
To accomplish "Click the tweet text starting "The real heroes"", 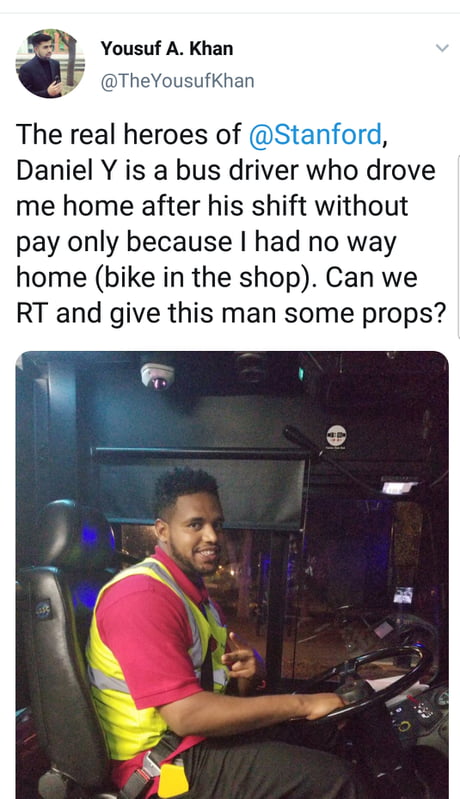I will pyautogui.click(x=231, y=224).
